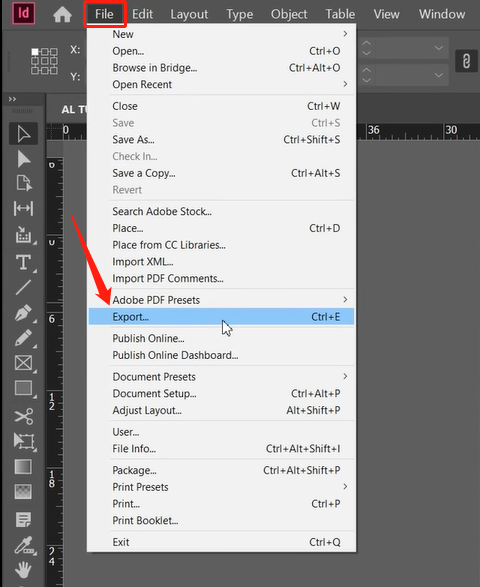Expand the tools panel double arrows
480x587 pixels.
(12, 99)
